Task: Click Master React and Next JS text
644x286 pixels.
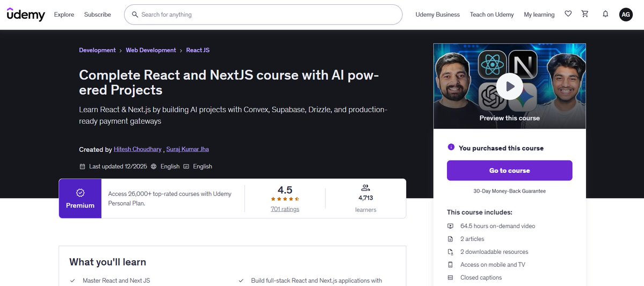Action: pyautogui.click(x=116, y=281)
